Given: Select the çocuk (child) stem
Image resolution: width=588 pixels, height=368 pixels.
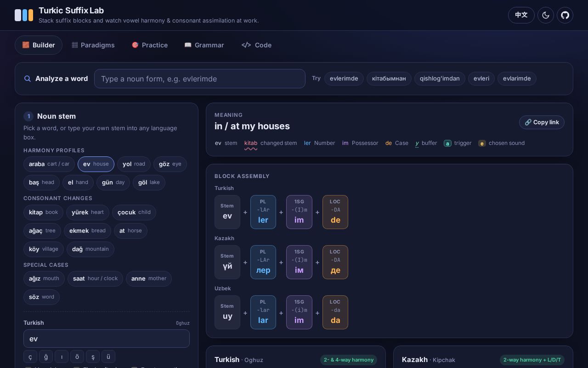Looking at the screenshot, I should click(134, 213).
